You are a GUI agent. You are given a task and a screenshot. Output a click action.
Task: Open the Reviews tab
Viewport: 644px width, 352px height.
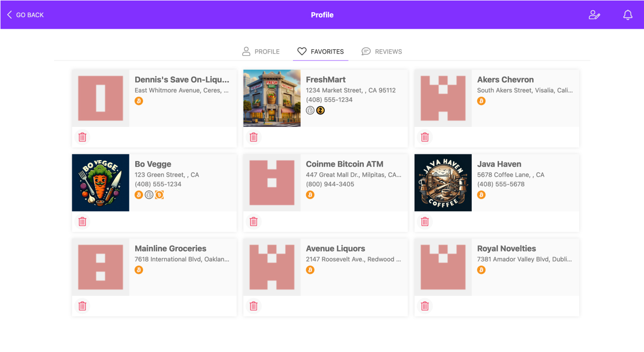coord(382,51)
